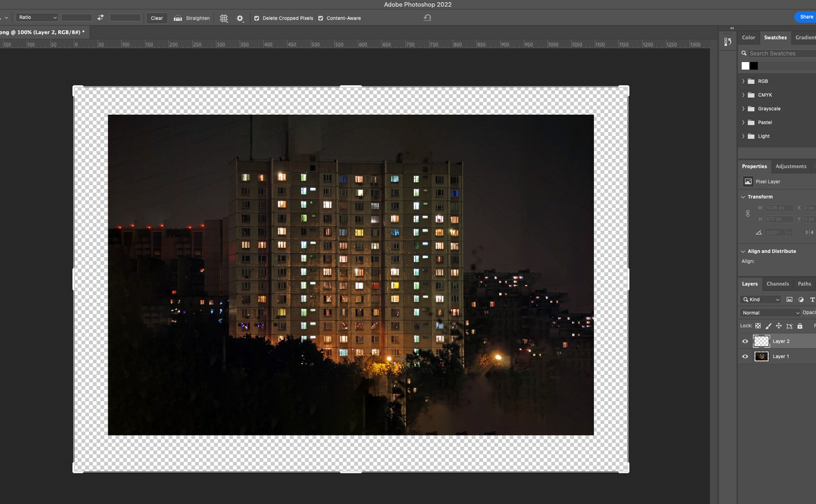Viewport: 816px width, 504px height.
Task: Swap crop width and height values
Action: 101,17
